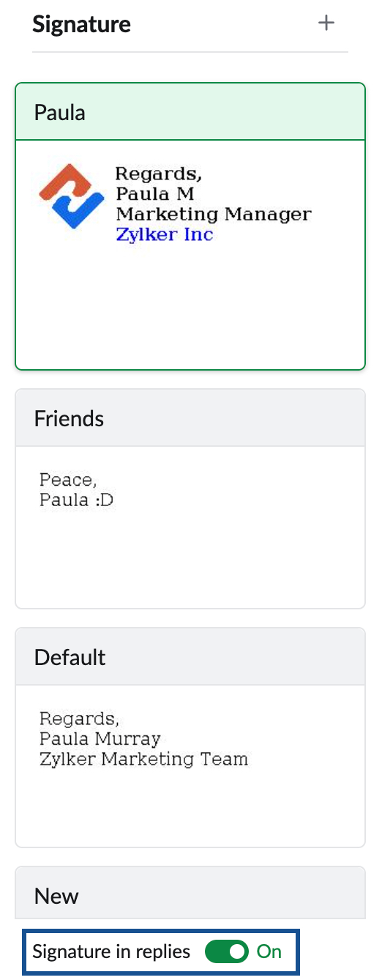The image size is (382, 980).
Task: Select the New signature card
Action: pos(190,895)
